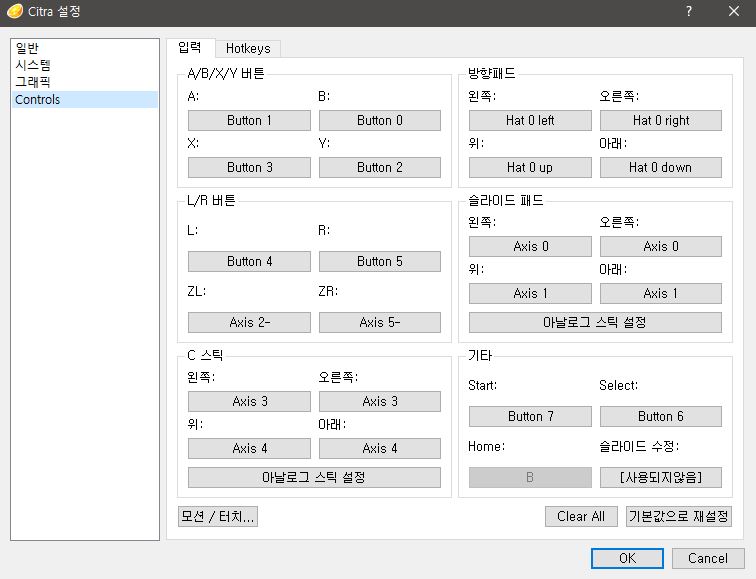Screen dimensions: 756x579
Task: Switch to the 입력 tab
Action: click(x=190, y=48)
